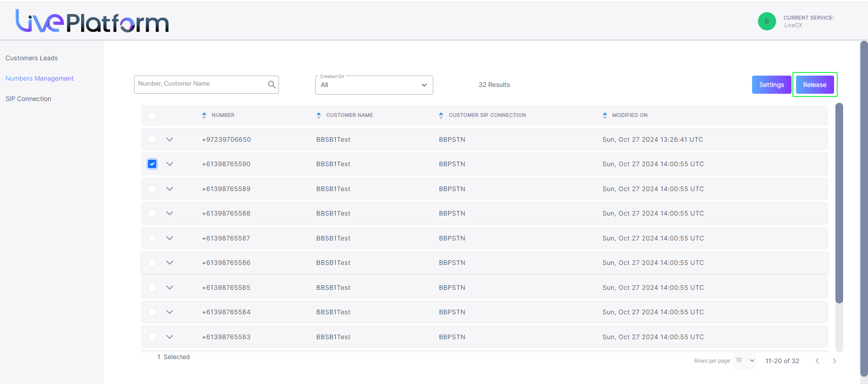The width and height of the screenshot is (868, 384).
Task: Tick the select-all header checkbox
Action: click(152, 116)
